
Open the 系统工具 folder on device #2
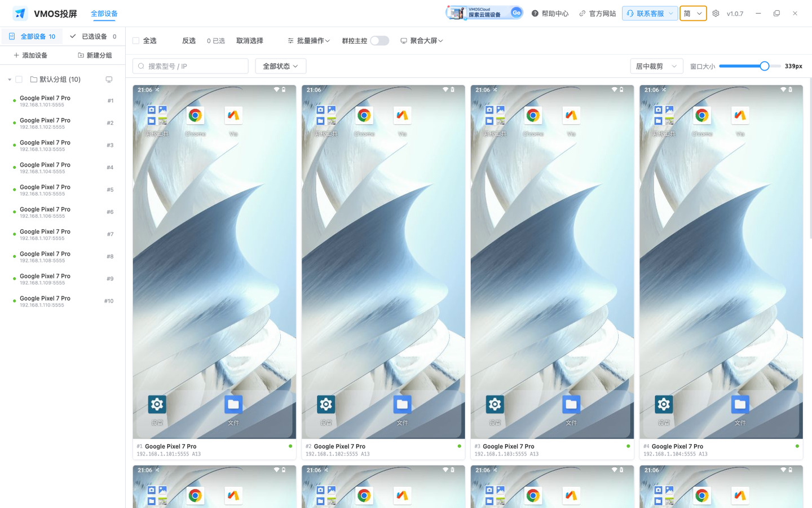point(326,116)
